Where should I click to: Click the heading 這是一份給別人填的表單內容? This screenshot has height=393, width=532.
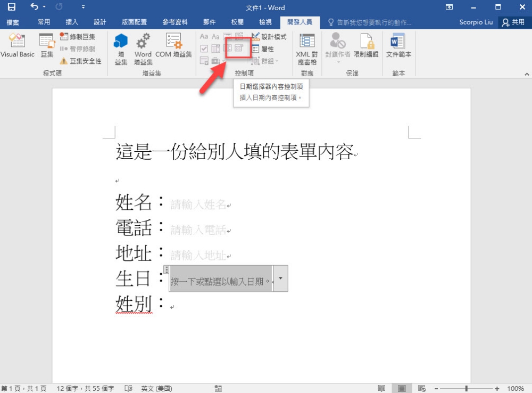point(235,151)
